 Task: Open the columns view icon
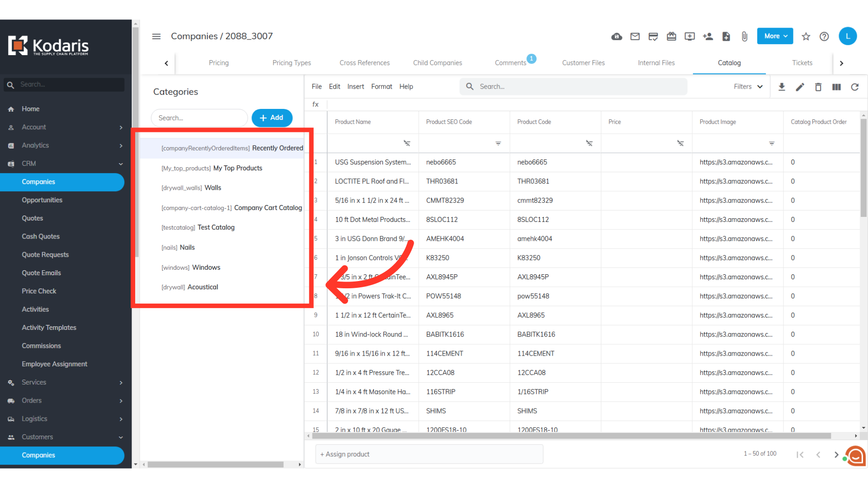click(x=836, y=87)
